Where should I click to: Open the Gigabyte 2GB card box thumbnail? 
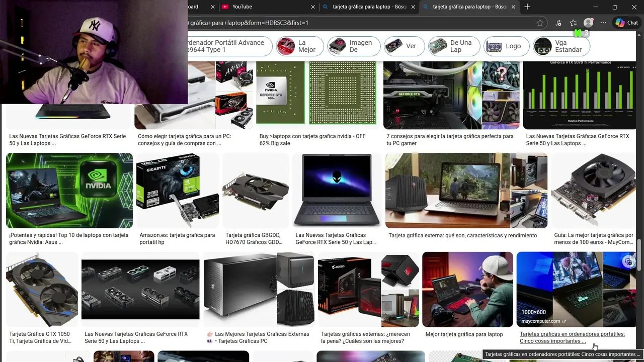pos(178,191)
